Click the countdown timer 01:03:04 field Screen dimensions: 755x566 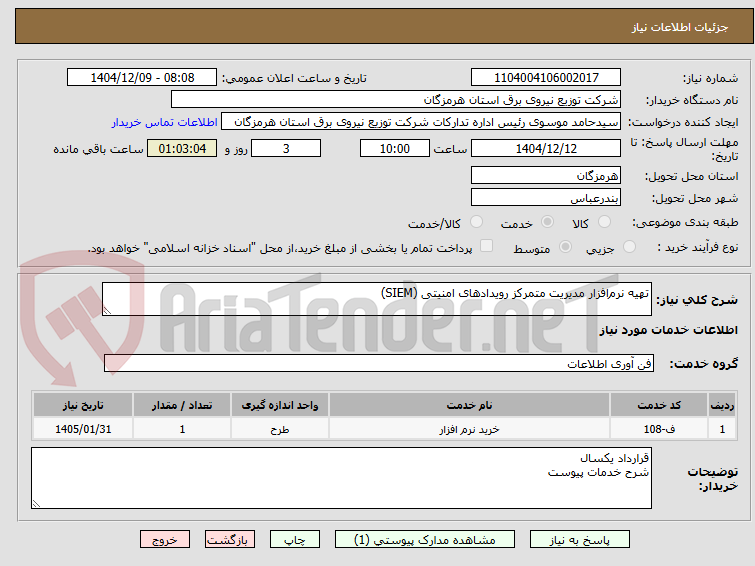(x=182, y=148)
